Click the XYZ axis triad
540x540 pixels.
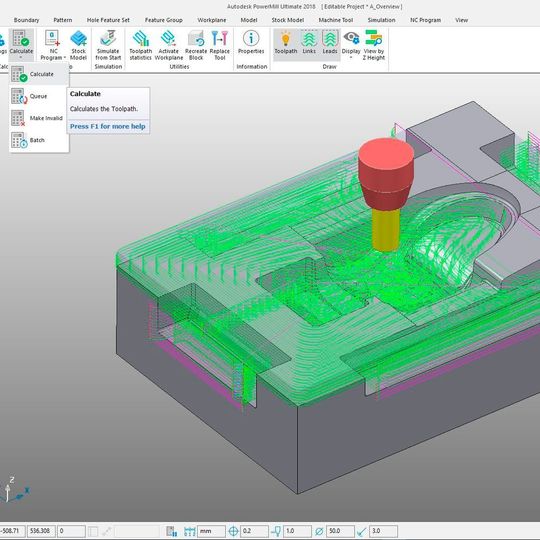tap(14, 489)
